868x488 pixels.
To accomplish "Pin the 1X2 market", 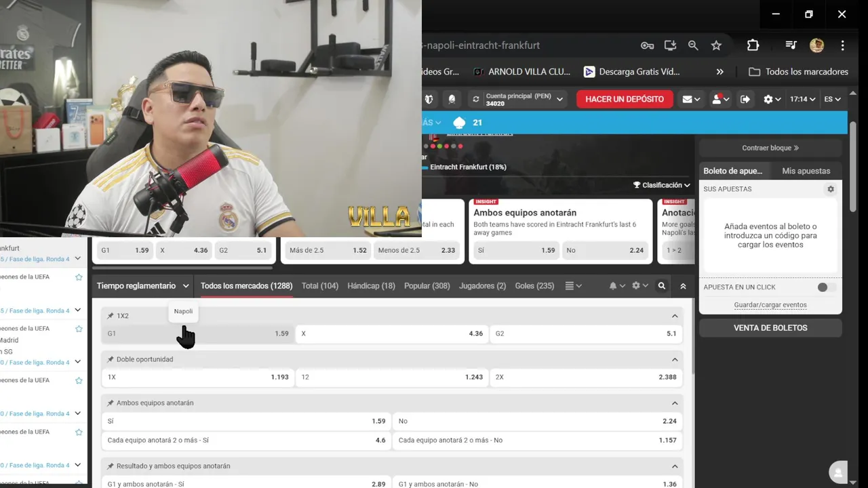I will click(x=111, y=316).
